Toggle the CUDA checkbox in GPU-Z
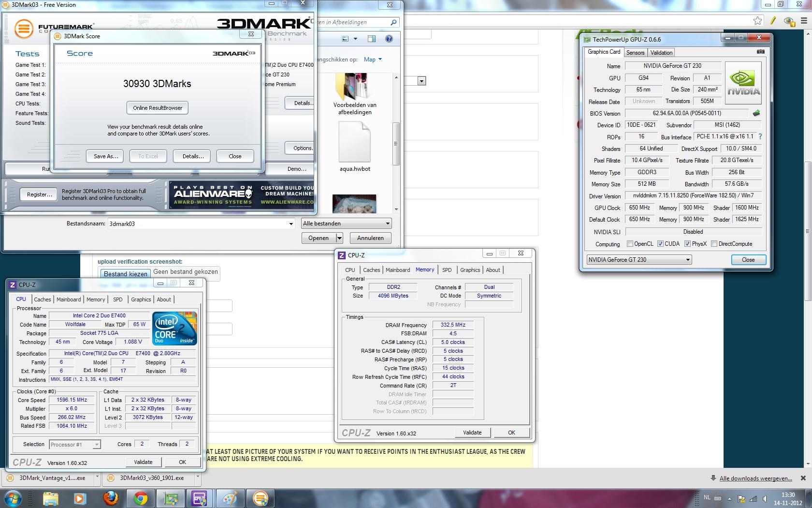The height and width of the screenshot is (508, 812). pyautogui.click(x=660, y=244)
